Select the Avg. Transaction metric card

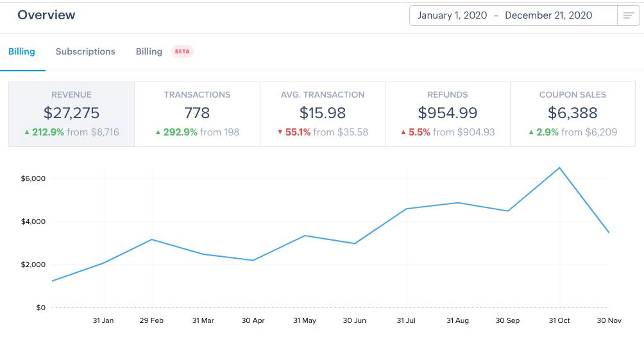point(322,114)
